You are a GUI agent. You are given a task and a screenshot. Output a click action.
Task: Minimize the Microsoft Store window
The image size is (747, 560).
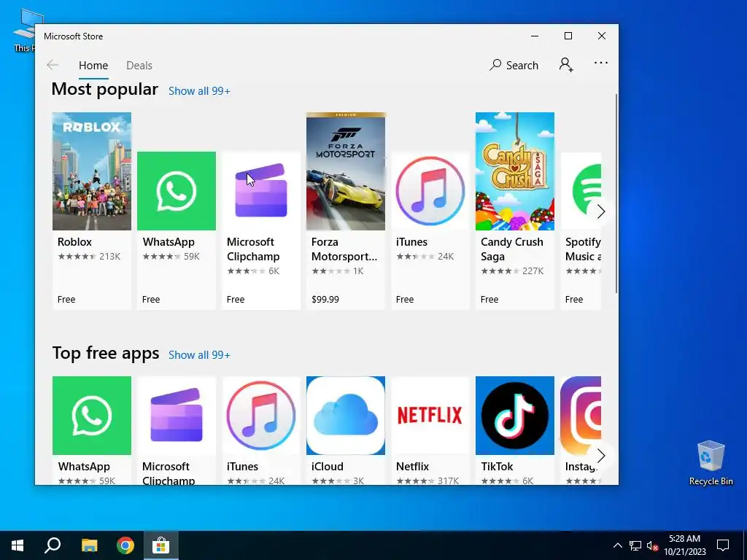tap(535, 36)
